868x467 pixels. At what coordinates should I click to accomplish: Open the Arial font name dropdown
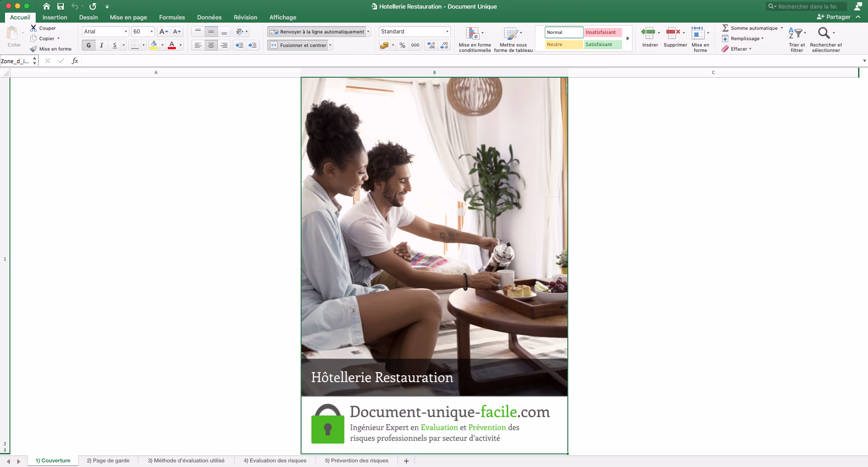click(126, 32)
